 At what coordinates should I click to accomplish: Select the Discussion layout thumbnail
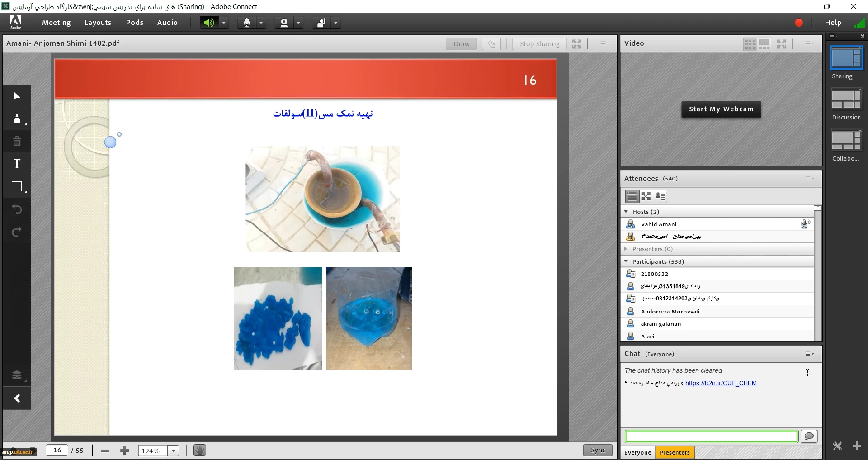click(x=846, y=100)
